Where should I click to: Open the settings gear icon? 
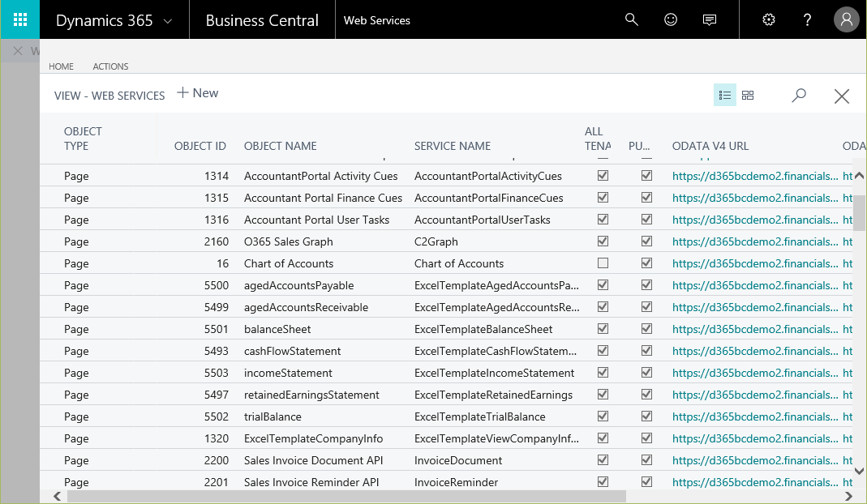click(769, 20)
